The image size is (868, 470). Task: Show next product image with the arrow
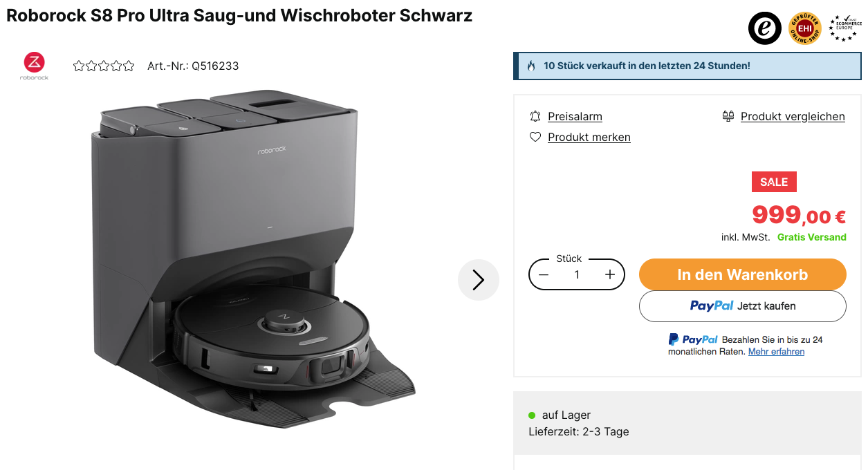[x=478, y=280]
